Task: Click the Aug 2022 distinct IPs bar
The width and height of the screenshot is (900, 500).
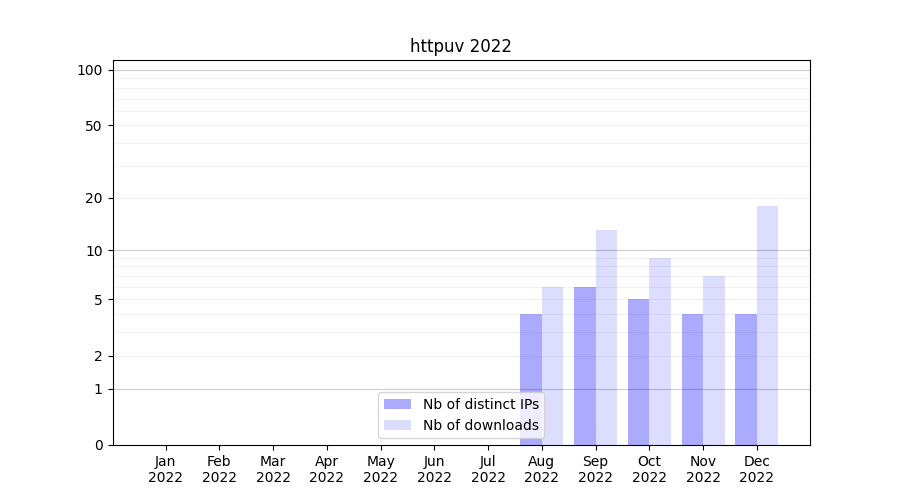Action: tap(531, 380)
